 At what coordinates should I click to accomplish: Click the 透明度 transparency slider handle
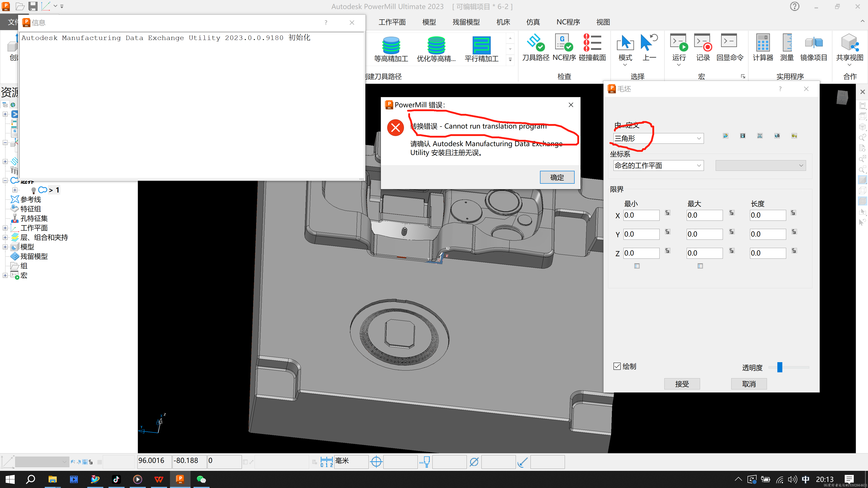point(779,367)
